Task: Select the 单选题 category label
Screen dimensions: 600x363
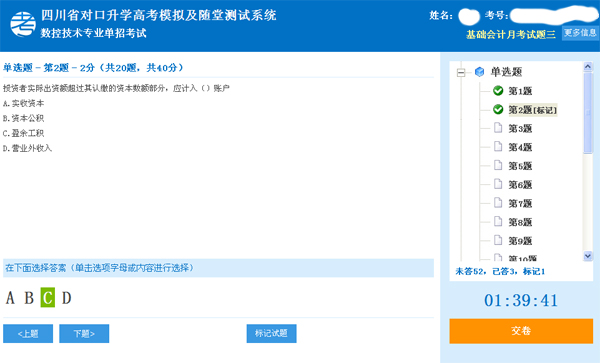Action: coord(506,72)
